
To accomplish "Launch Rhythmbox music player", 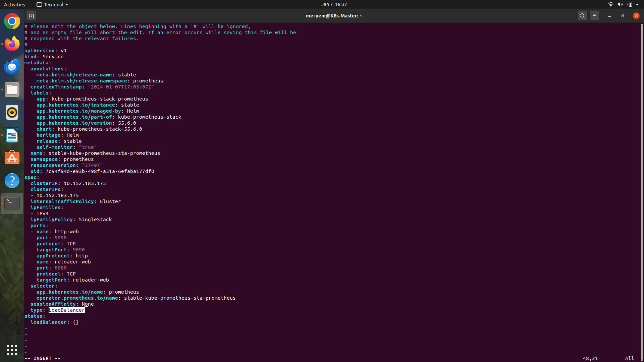I will tap(12, 112).
